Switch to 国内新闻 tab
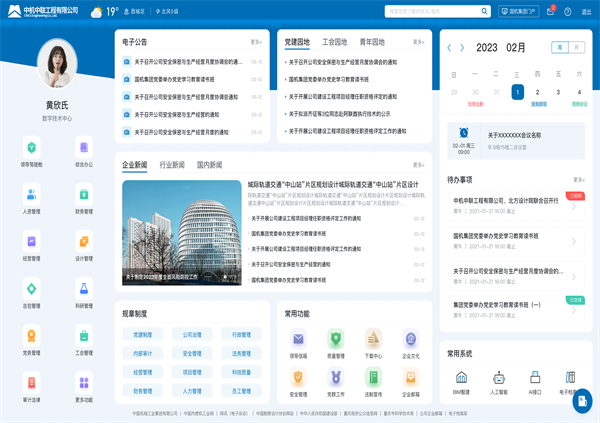This screenshot has width=600, height=423. (x=209, y=165)
